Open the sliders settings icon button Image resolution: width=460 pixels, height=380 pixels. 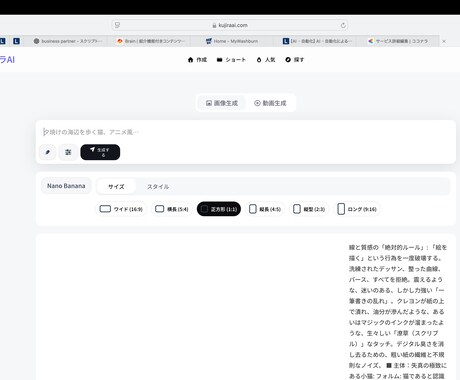coord(68,152)
